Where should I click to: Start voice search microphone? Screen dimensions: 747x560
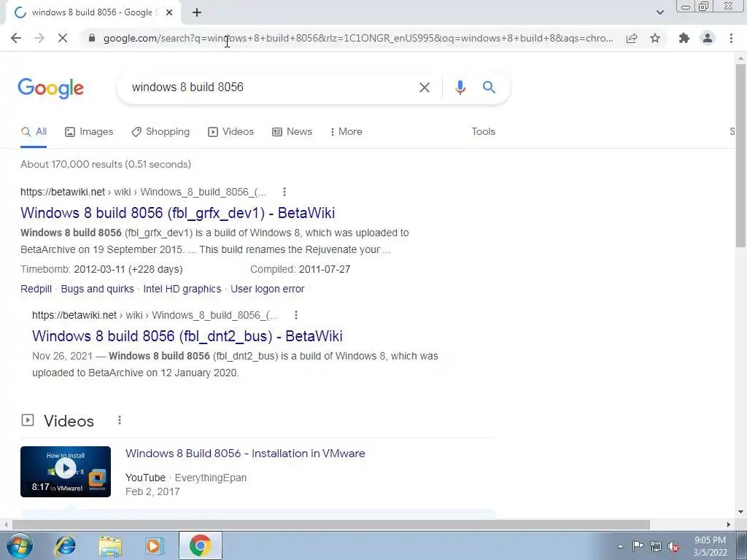(460, 87)
